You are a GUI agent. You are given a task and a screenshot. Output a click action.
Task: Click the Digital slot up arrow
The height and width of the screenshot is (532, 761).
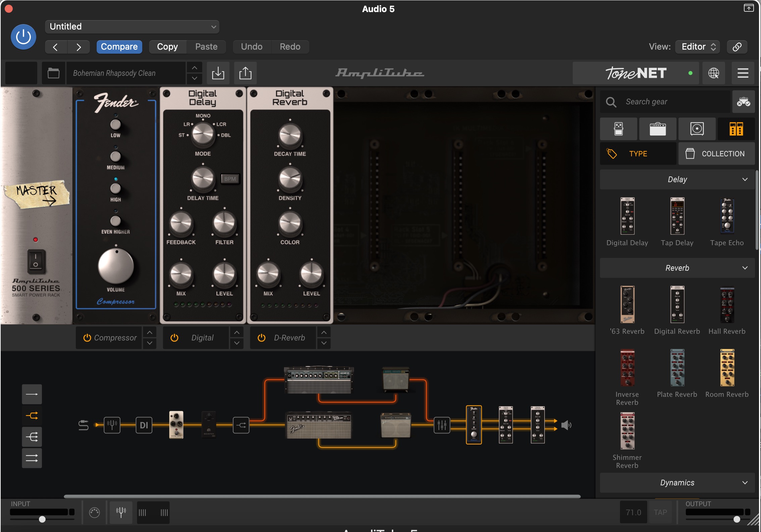(x=237, y=332)
